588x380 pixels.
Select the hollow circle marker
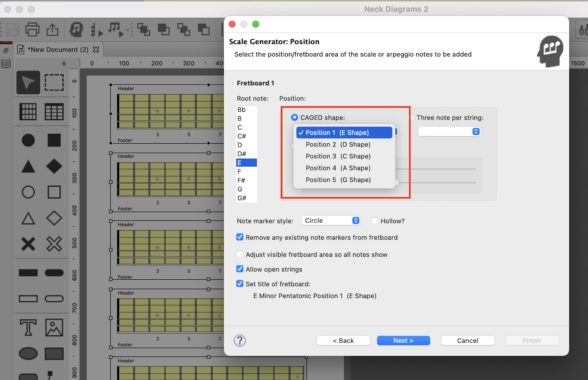[28, 192]
